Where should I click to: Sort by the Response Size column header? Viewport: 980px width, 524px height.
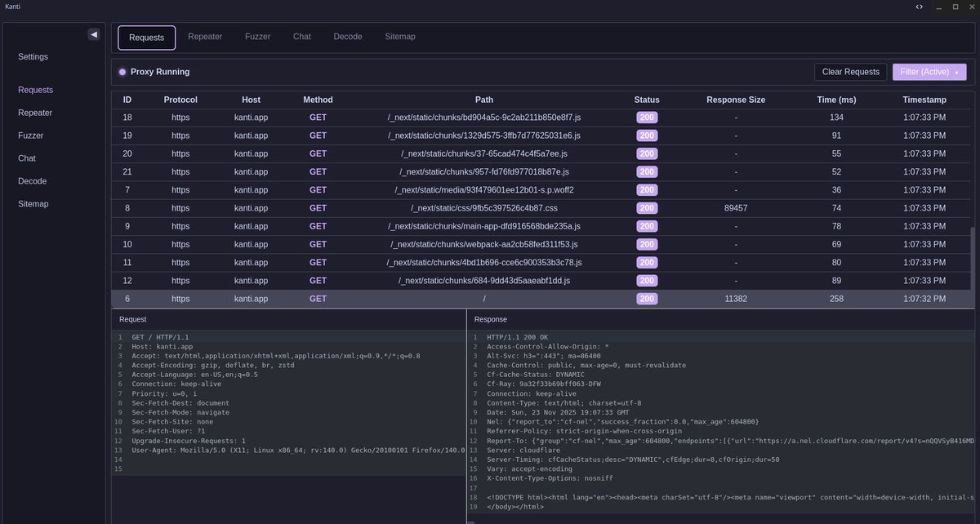(736, 100)
